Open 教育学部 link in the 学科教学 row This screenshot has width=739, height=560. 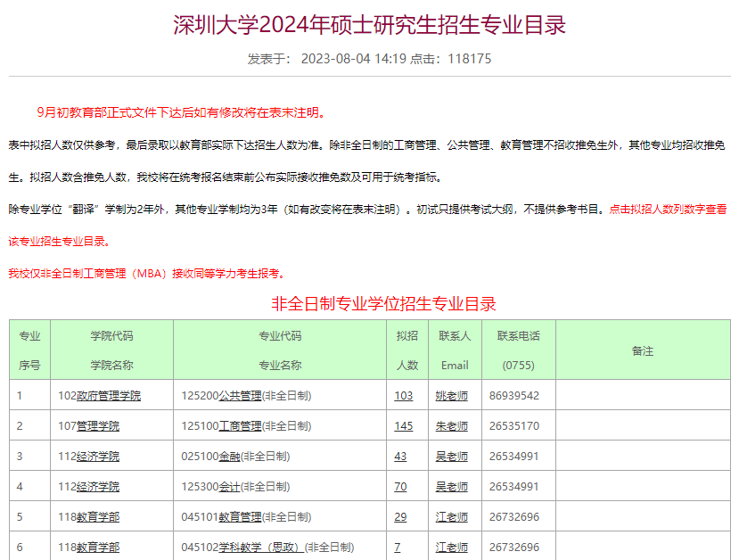97,548
